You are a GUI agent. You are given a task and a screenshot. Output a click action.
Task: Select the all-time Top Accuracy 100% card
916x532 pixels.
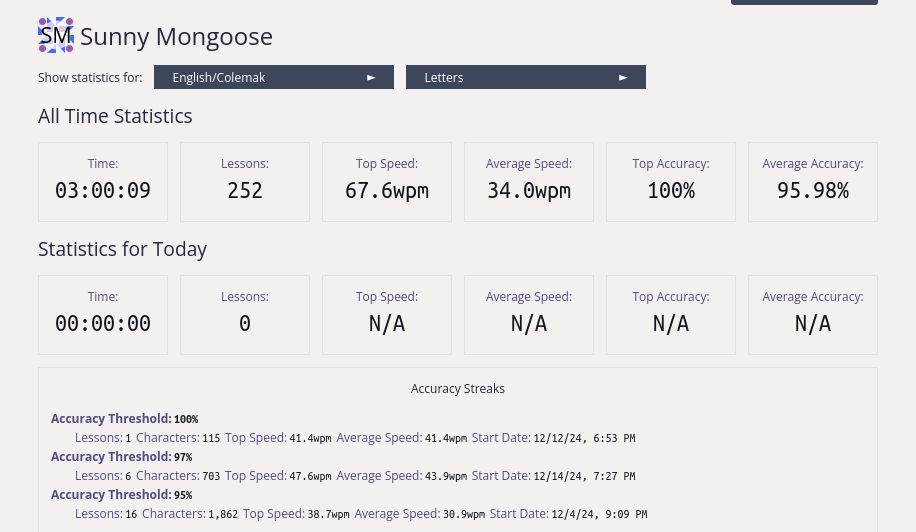click(671, 182)
